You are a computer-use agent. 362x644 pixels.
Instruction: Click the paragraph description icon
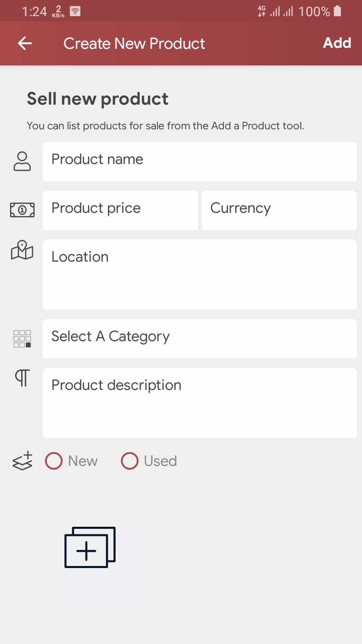click(x=22, y=378)
